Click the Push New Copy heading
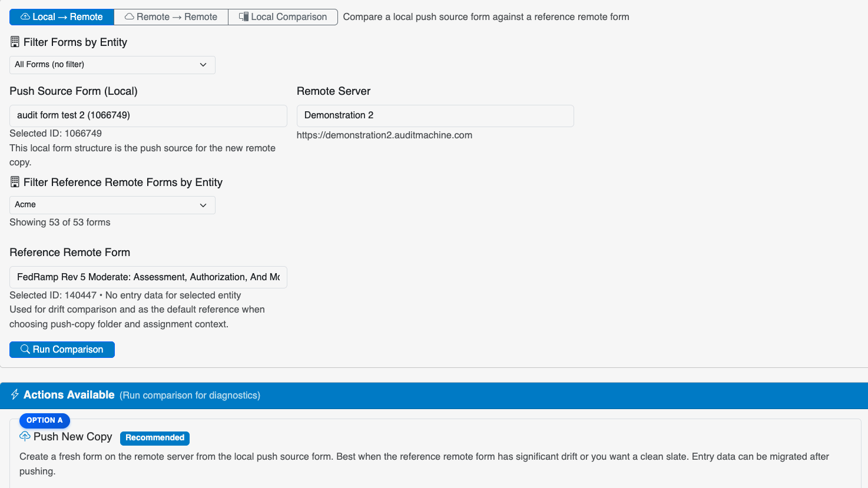Image resolution: width=868 pixels, height=488 pixels. [72, 437]
